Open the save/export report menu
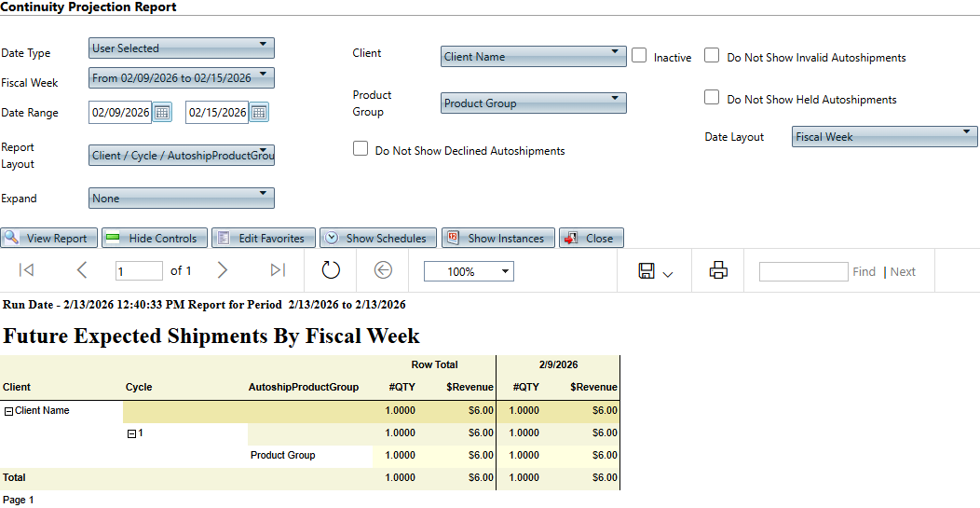The image size is (980, 508). tap(656, 271)
